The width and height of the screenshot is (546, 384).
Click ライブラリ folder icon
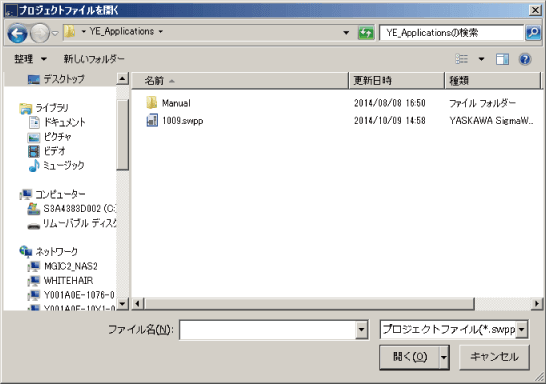(26, 109)
